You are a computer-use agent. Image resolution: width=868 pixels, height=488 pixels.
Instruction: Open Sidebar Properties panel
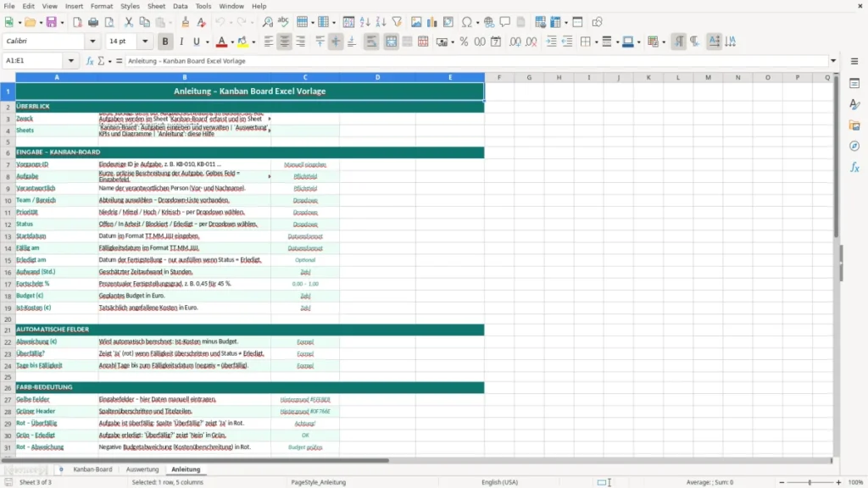pos(854,84)
